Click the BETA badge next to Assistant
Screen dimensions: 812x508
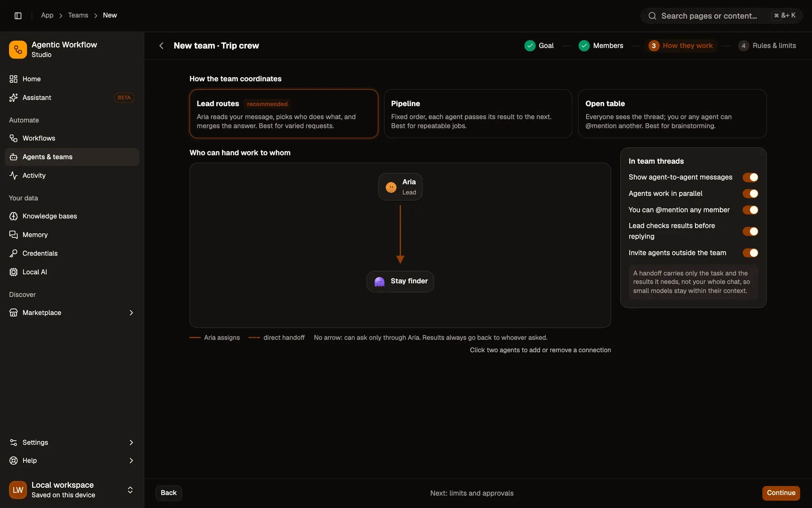point(124,98)
